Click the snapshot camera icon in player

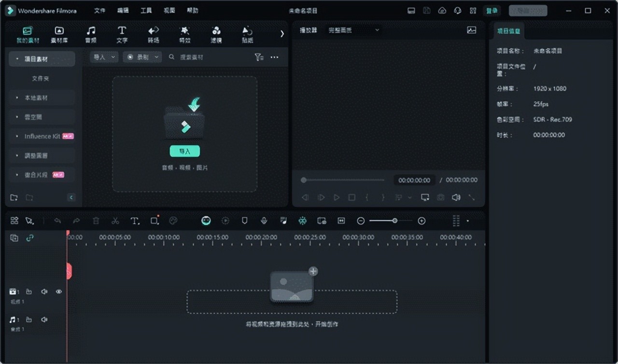(440, 197)
